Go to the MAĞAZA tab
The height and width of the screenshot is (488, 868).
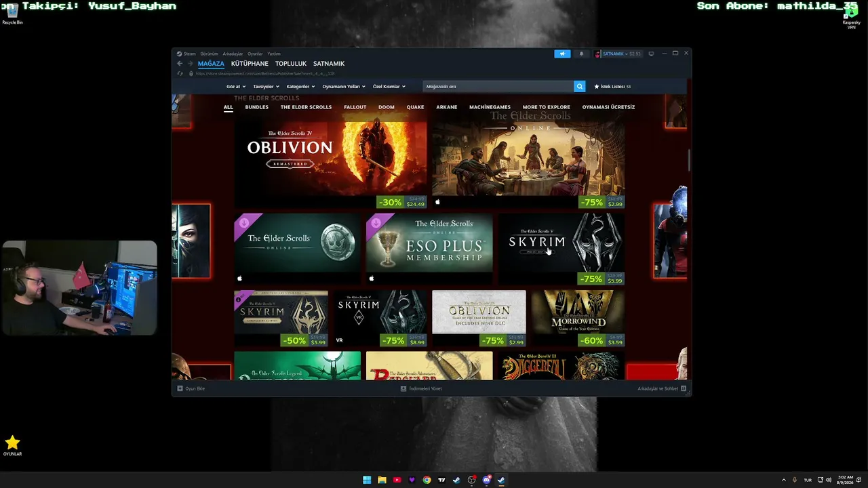pyautogui.click(x=211, y=64)
